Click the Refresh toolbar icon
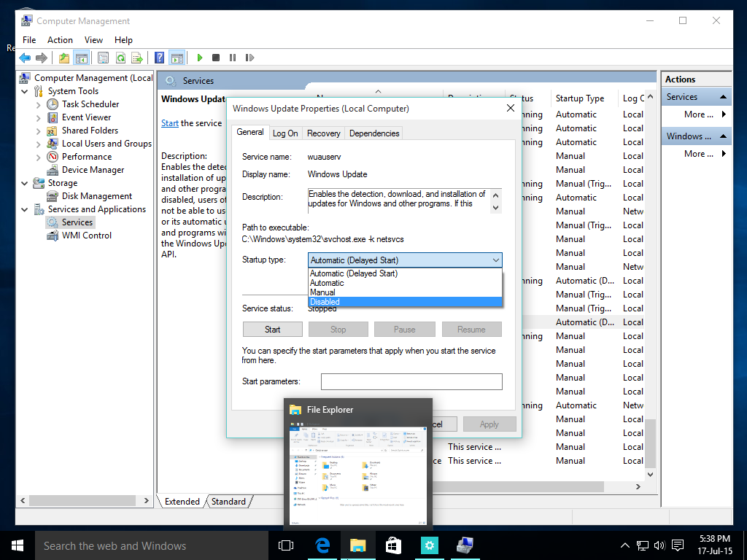This screenshot has width=747, height=560. tap(120, 58)
